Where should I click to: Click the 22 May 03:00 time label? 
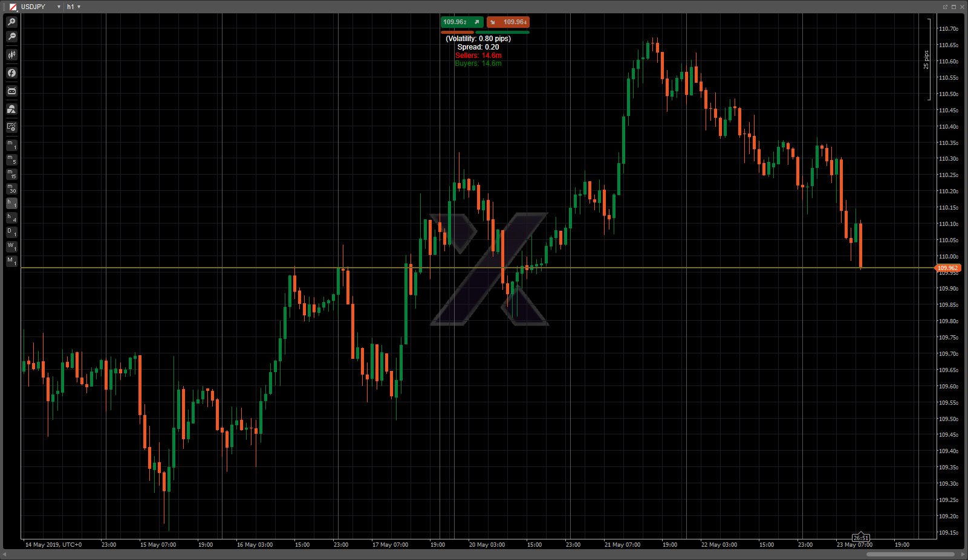click(719, 545)
